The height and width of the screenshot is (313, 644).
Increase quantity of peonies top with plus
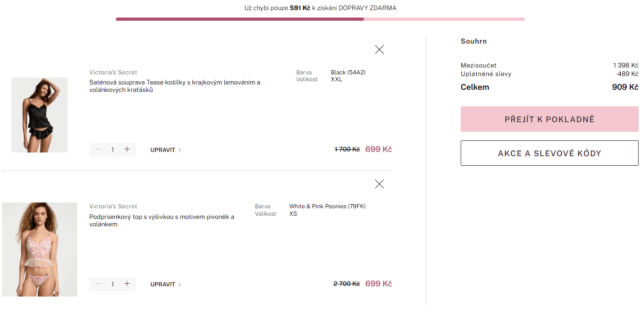click(x=127, y=284)
